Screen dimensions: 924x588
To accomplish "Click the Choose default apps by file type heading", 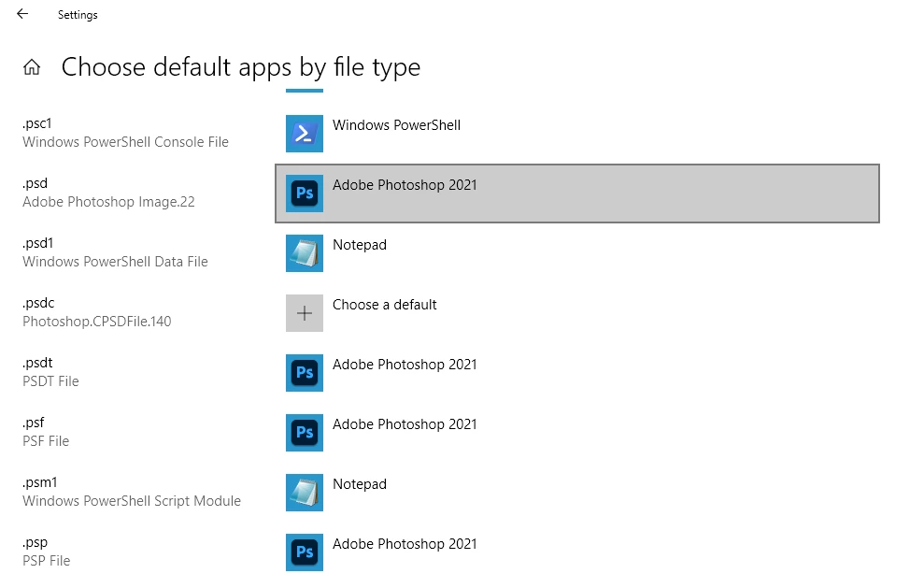I will pos(241,67).
